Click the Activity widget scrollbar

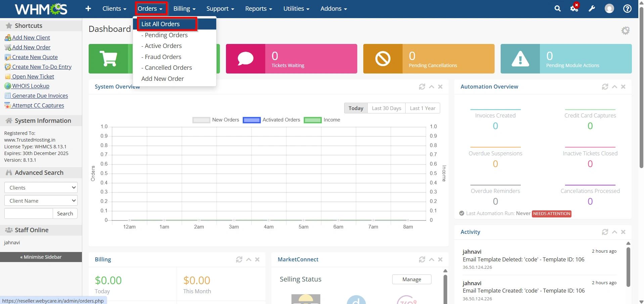(x=628, y=267)
